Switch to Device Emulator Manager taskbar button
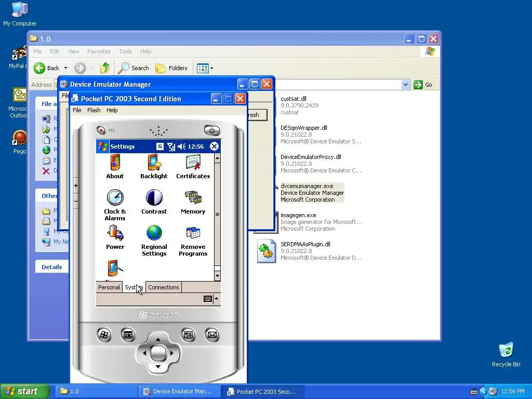 click(179, 391)
